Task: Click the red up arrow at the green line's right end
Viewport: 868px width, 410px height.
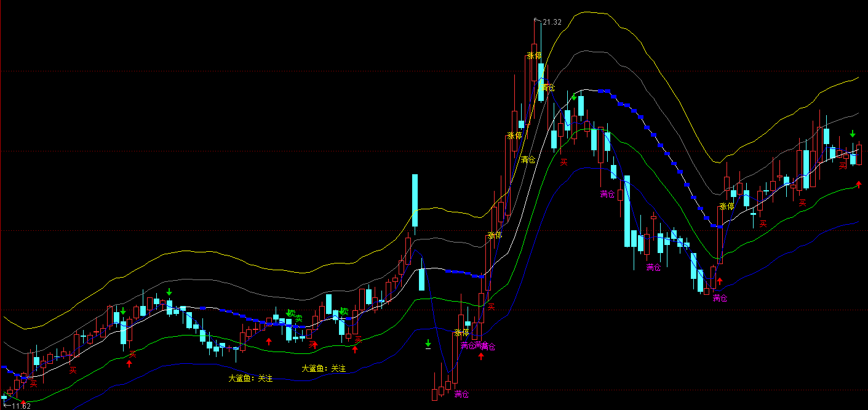Action: tap(859, 183)
